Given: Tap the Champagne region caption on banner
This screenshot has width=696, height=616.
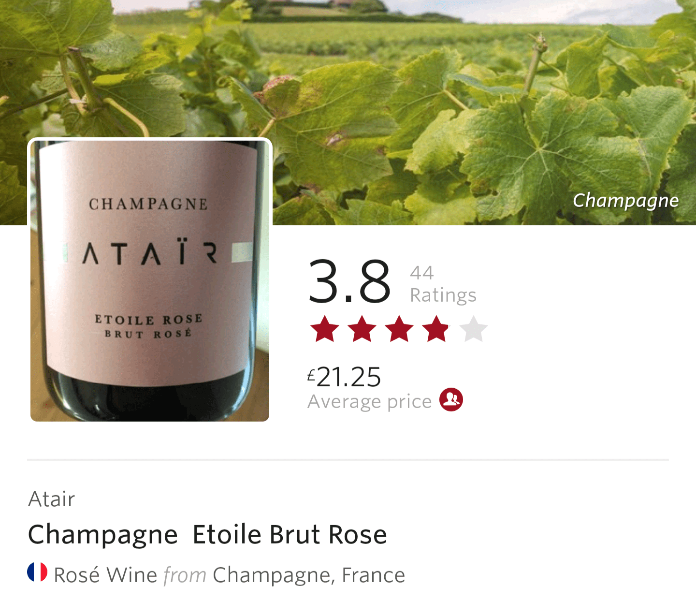Looking at the screenshot, I should pos(625,201).
